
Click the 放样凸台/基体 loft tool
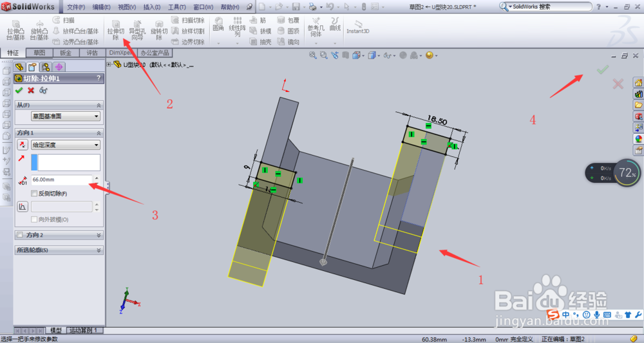75,31
